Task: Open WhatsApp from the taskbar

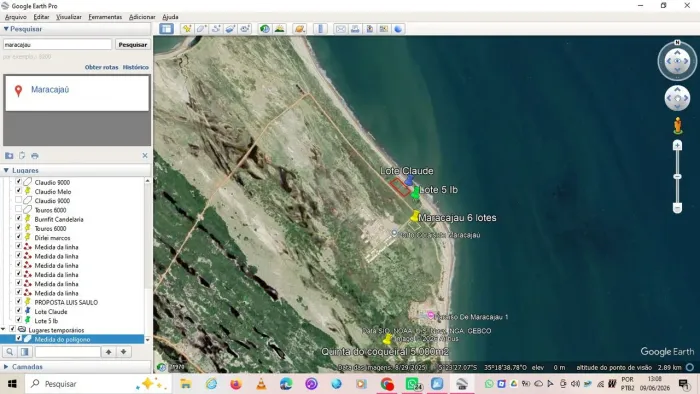Action: pyautogui.click(x=412, y=384)
